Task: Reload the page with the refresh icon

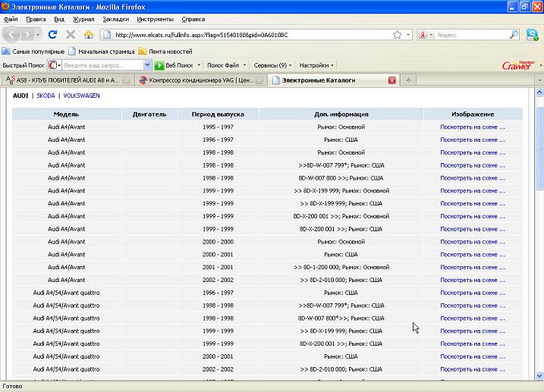Action: pos(52,35)
